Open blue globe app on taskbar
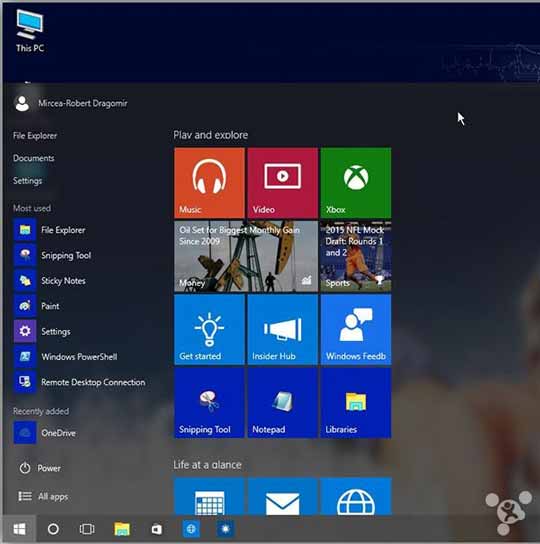The height and width of the screenshot is (544, 540). click(191, 529)
